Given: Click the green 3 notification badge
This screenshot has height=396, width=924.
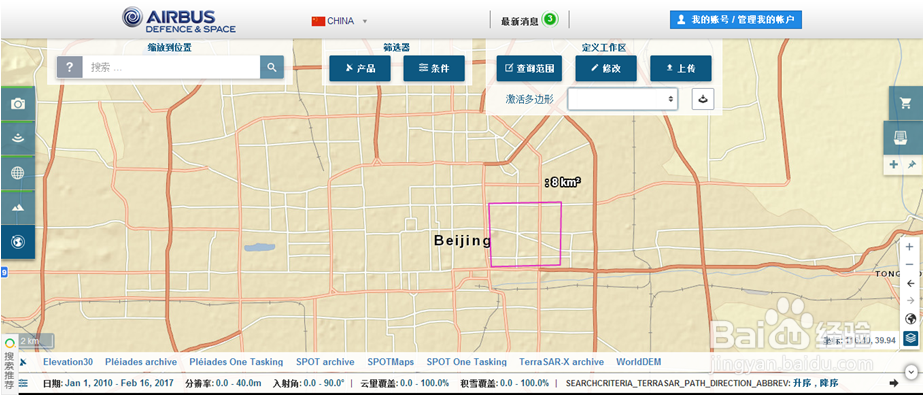Looking at the screenshot, I should pyautogui.click(x=549, y=19).
